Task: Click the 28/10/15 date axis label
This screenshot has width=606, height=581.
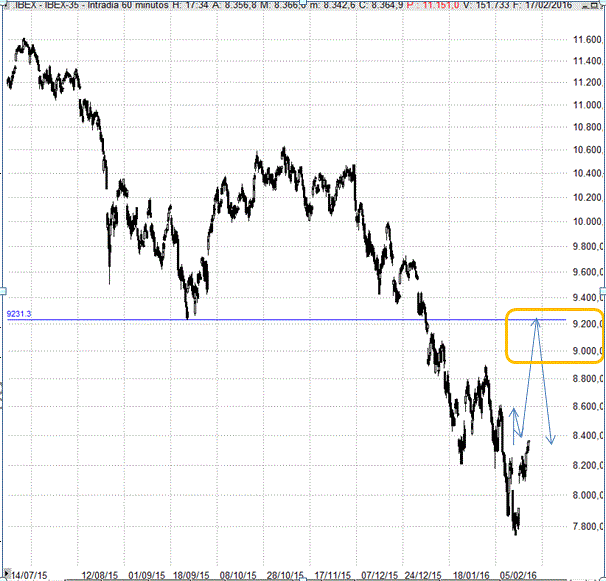Action: pos(285,575)
